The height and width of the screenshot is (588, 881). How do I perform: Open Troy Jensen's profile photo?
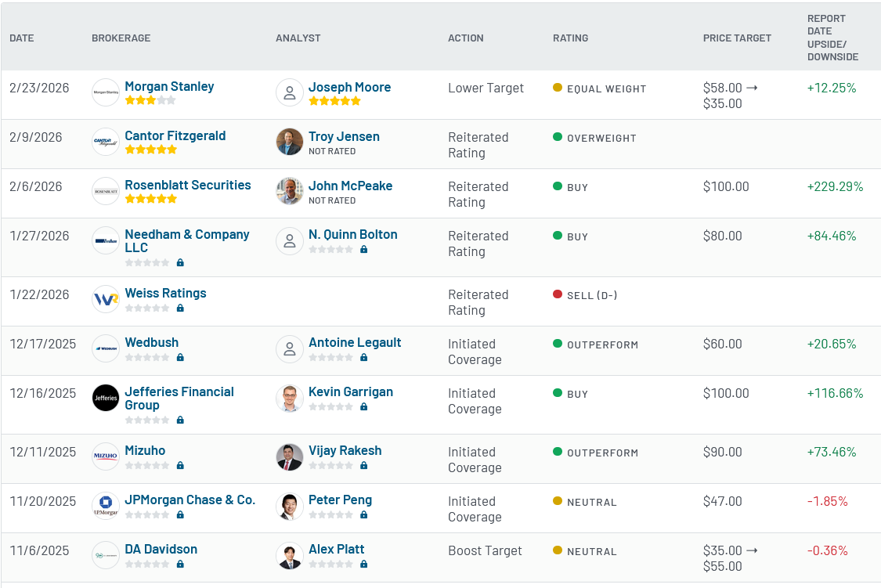pyautogui.click(x=289, y=142)
